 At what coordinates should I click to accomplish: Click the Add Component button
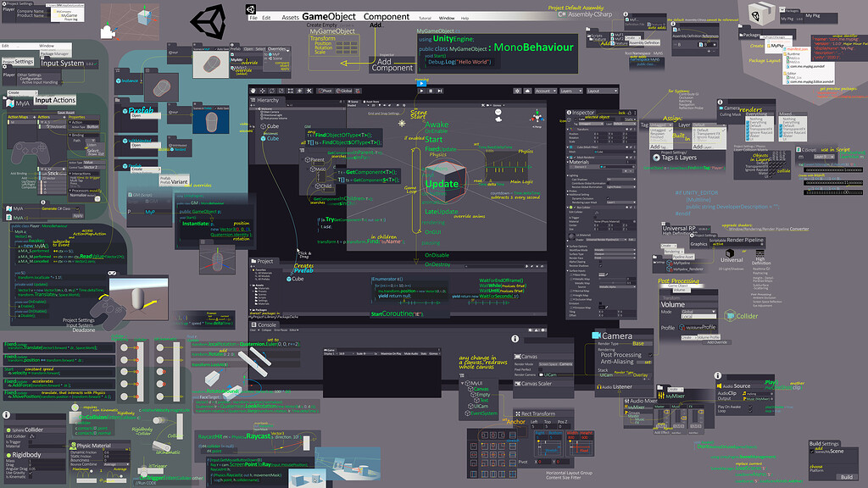click(392, 64)
